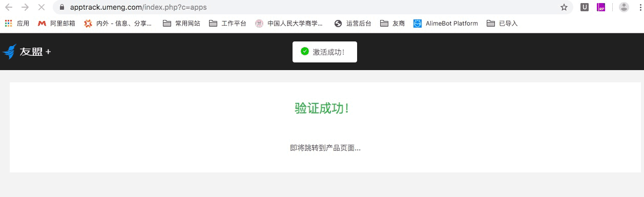Open the 友商 bookmarks folder

pos(392,24)
